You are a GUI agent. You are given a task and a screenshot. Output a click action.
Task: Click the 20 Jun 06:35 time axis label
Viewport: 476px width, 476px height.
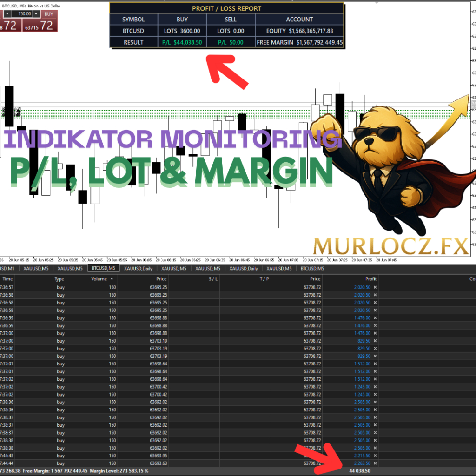coord(215,260)
